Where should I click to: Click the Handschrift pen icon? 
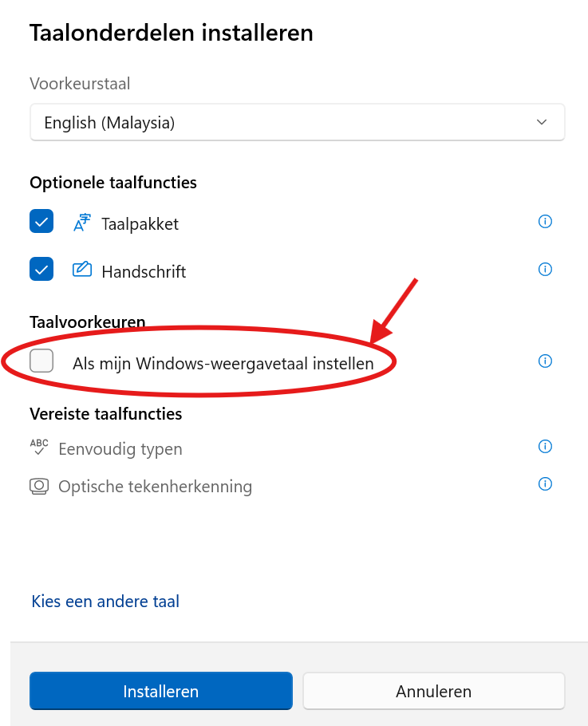pos(82,270)
